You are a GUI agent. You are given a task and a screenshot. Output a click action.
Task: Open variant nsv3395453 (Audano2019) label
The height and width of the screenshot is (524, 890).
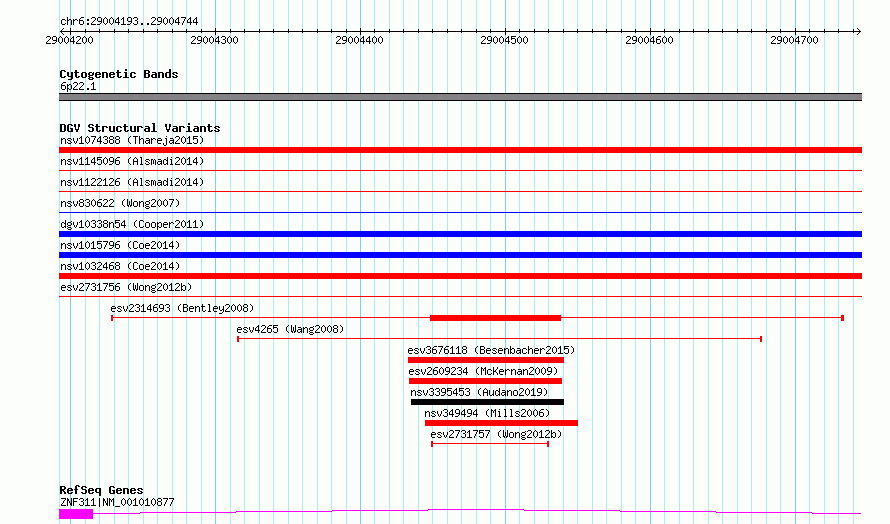pyautogui.click(x=479, y=392)
